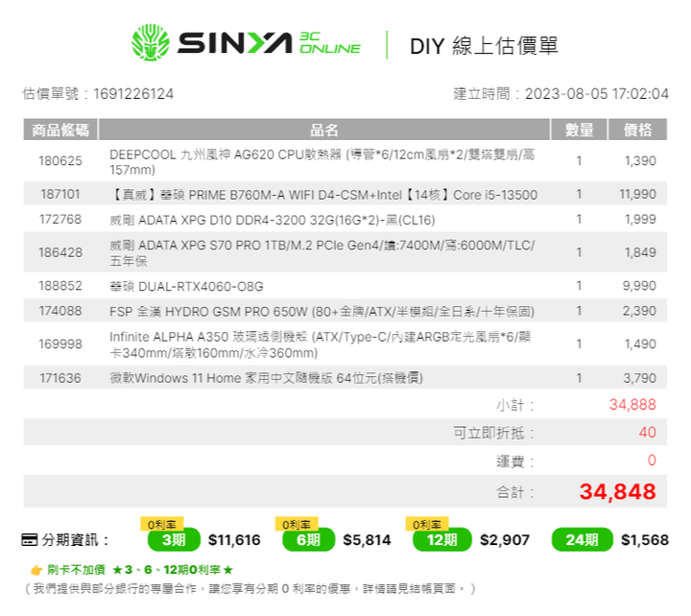Click product code 186428
Image resolution: width=691 pixels, height=616 pixels.
tap(60, 252)
